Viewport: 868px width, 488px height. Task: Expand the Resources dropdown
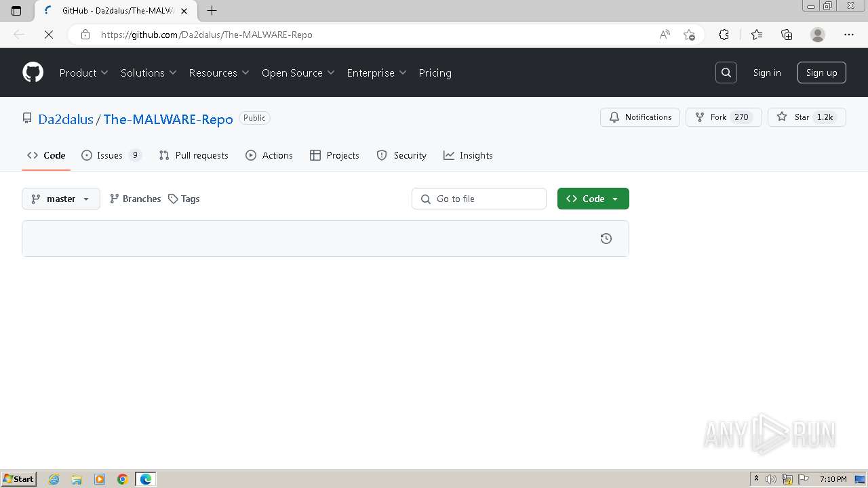[219, 73]
